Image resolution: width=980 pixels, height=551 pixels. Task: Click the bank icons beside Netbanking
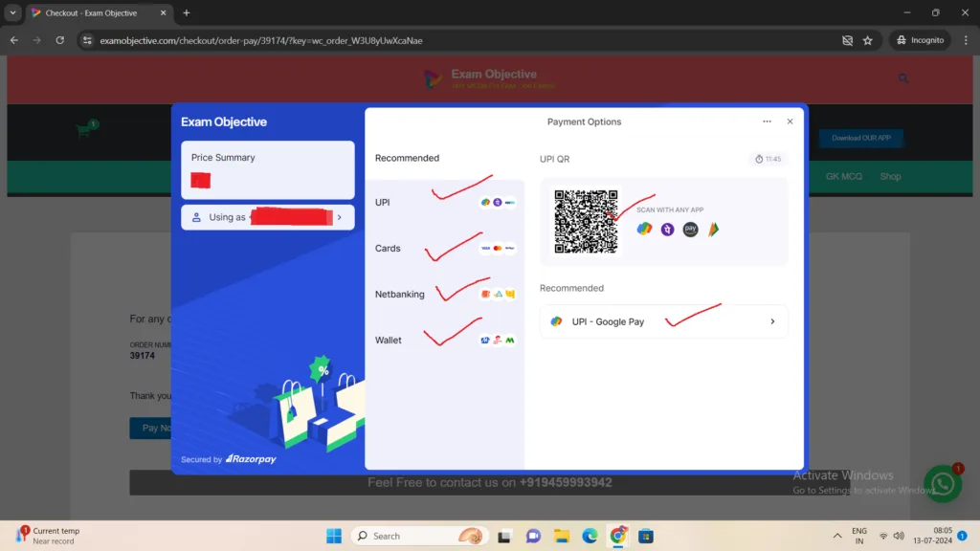(498, 295)
